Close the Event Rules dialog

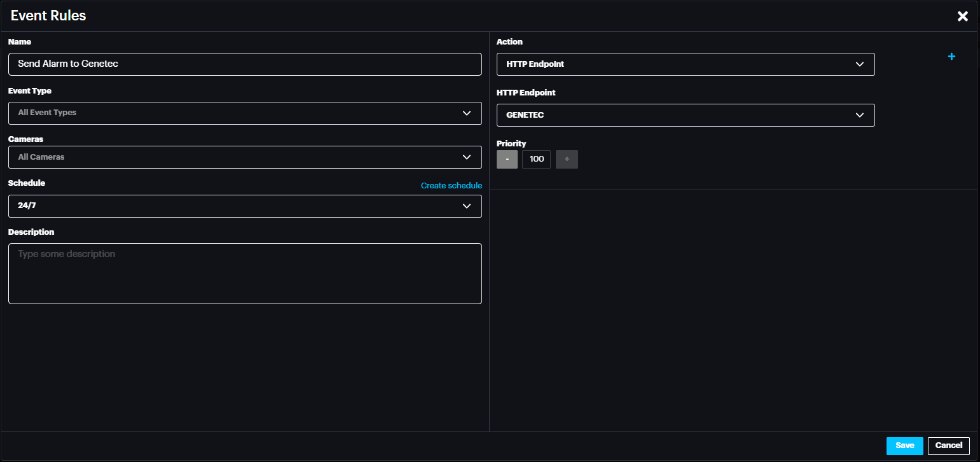pyautogui.click(x=962, y=17)
